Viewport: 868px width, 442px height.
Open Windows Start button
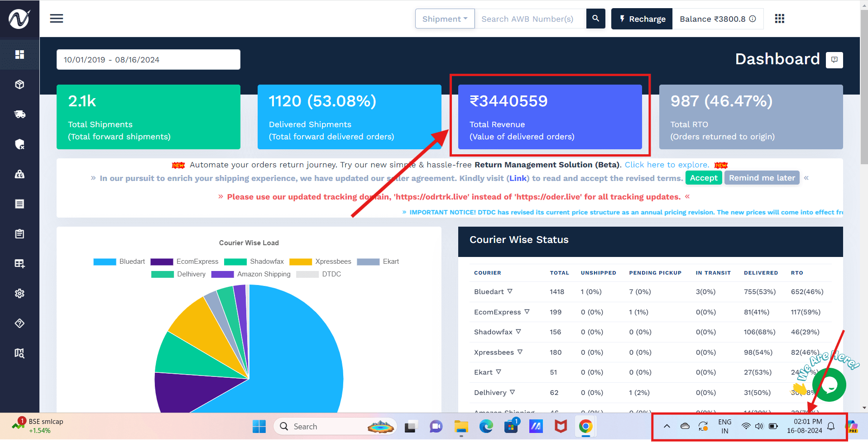coord(259,427)
